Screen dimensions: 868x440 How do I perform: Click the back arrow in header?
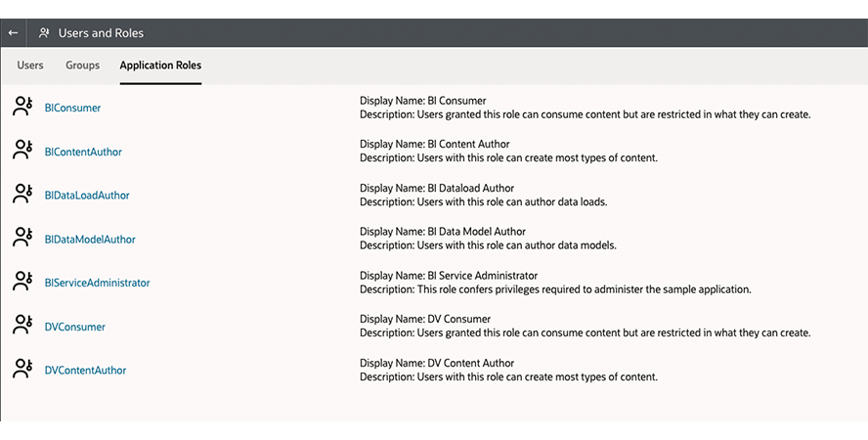pyautogui.click(x=13, y=32)
